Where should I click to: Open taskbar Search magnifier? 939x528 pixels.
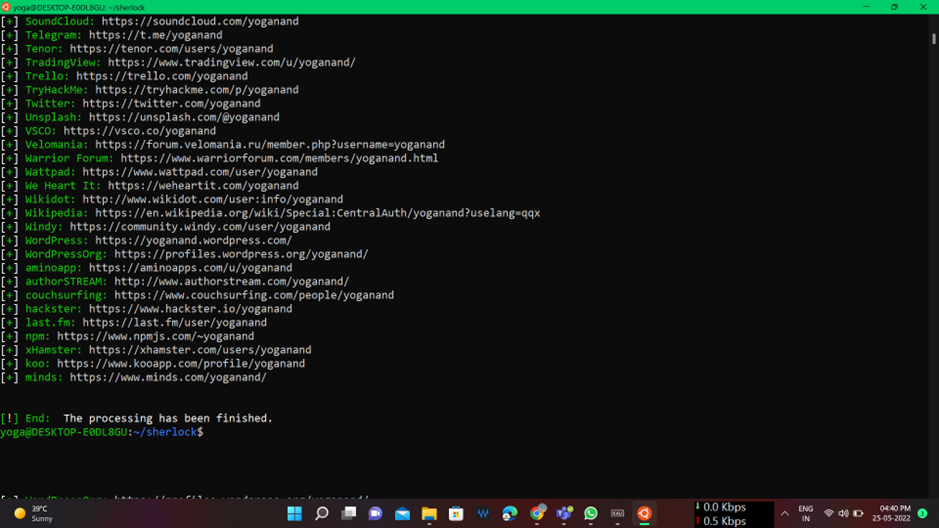click(x=322, y=514)
